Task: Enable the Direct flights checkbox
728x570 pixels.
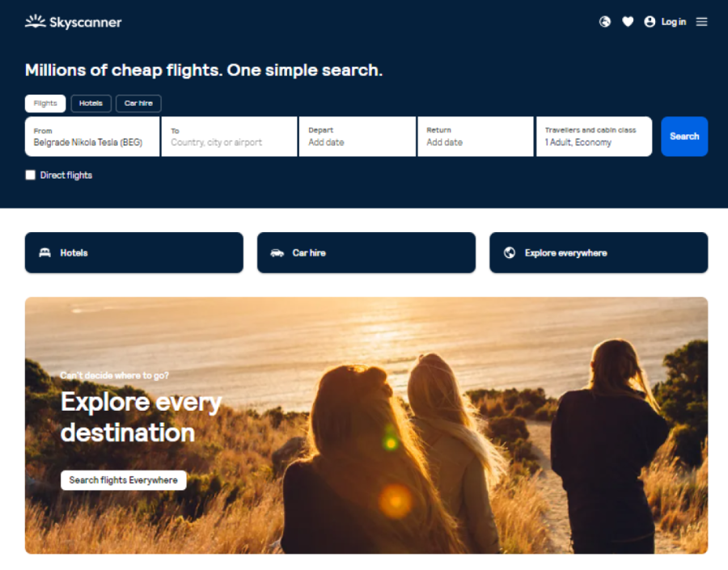Action: [x=30, y=175]
